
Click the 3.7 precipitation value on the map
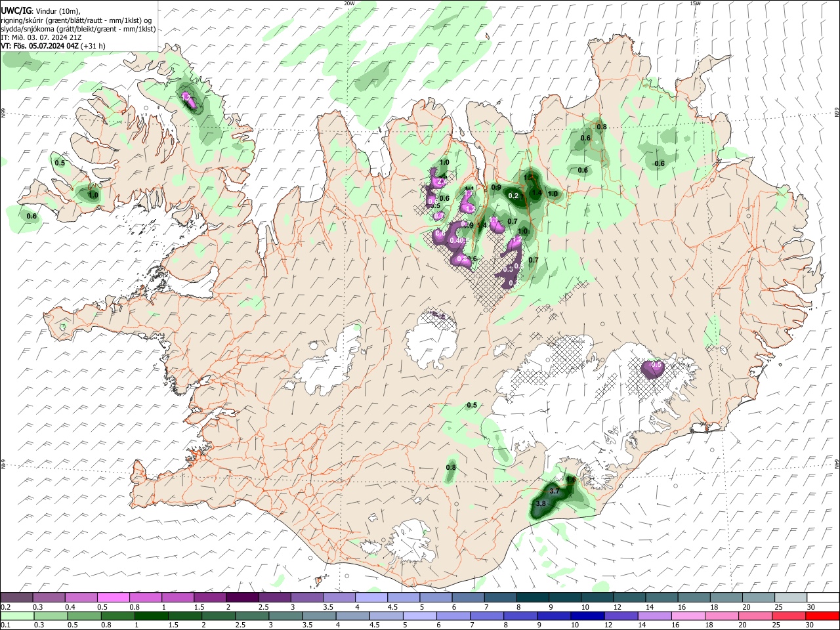[554, 491]
